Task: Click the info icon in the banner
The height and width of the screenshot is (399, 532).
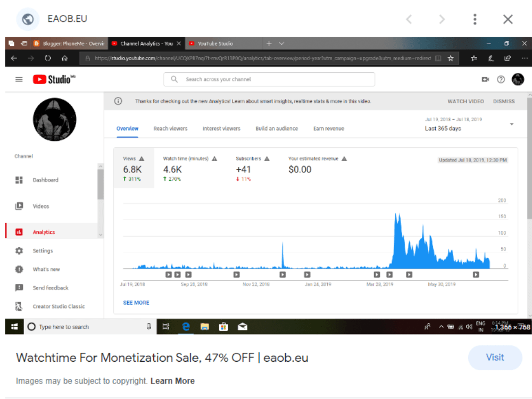Action: 118,101
